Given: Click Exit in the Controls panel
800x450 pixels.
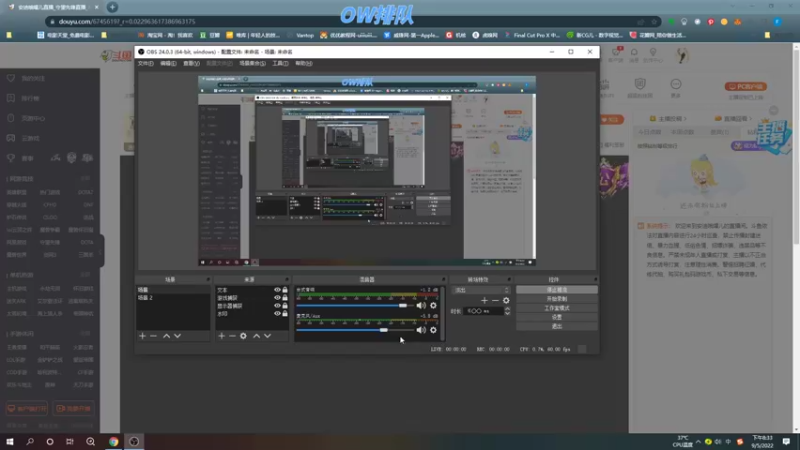Looking at the screenshot, I should click(x=557, y=326).
